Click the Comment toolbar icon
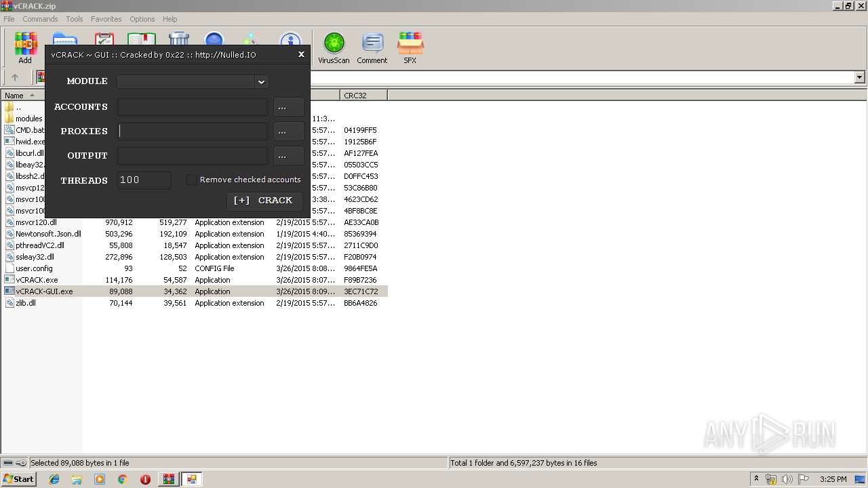This screenshot has width=868, height=488. (x=372, y=48)
